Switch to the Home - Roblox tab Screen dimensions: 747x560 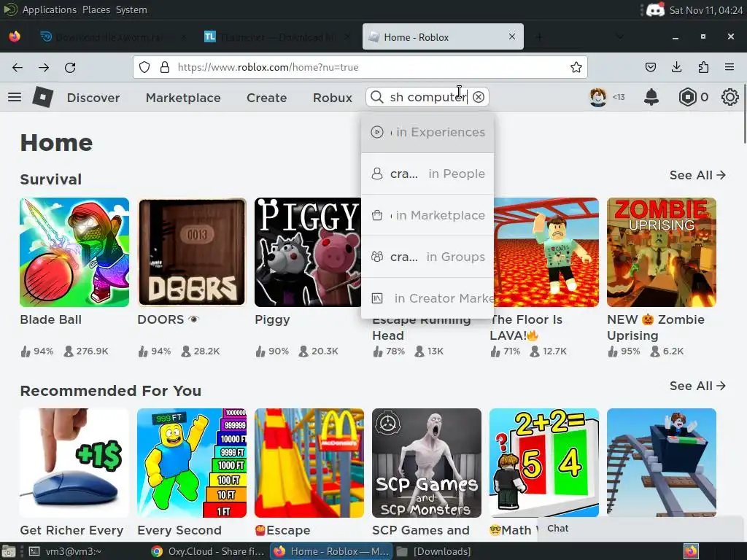(x=443, y=36)
